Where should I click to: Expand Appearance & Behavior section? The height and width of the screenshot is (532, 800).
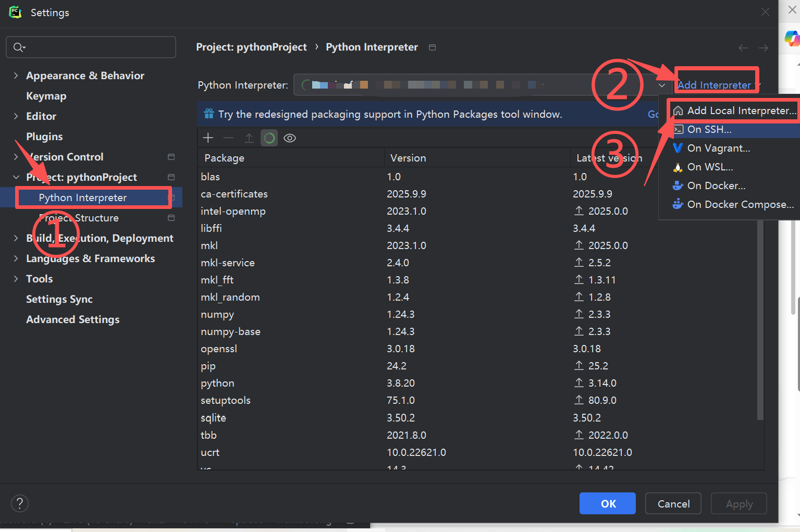click(x=16, y=76)
